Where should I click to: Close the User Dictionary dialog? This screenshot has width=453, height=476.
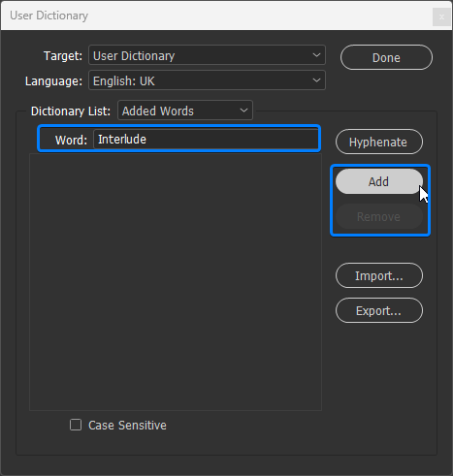point(441,16)
